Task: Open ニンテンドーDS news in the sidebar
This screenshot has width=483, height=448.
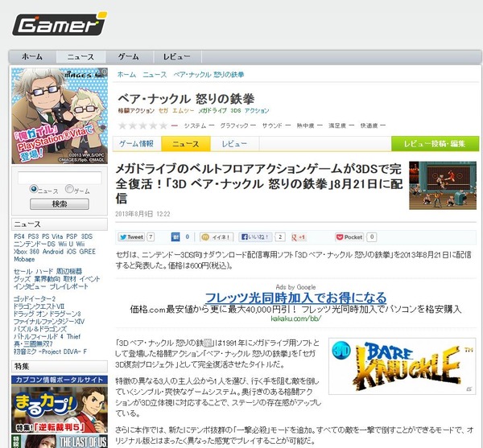Action: pyautogui.click(x=34, y=244)
